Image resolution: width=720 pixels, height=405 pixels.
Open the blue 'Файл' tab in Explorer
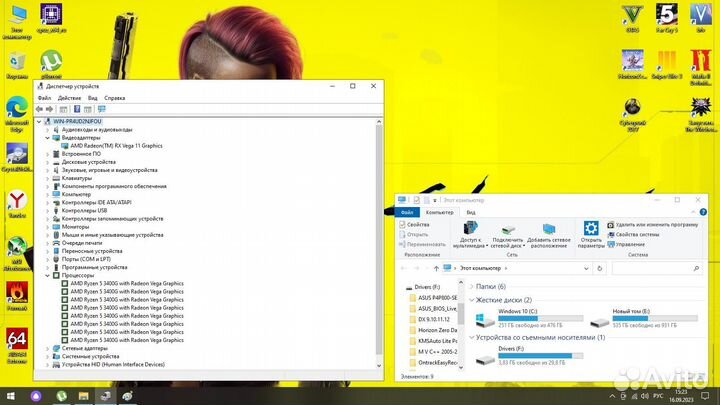pyautogui.click(x=407, y=212)
